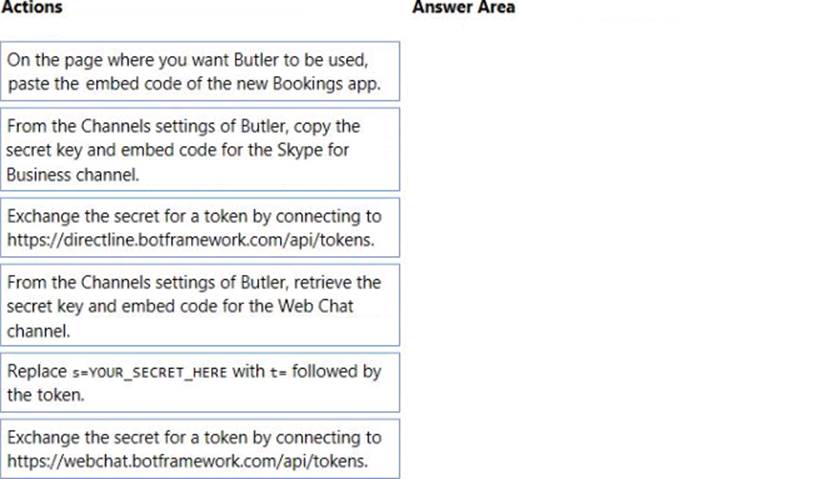Click the s=YOUR_SECRET_HERE code text

coord(149,373)
